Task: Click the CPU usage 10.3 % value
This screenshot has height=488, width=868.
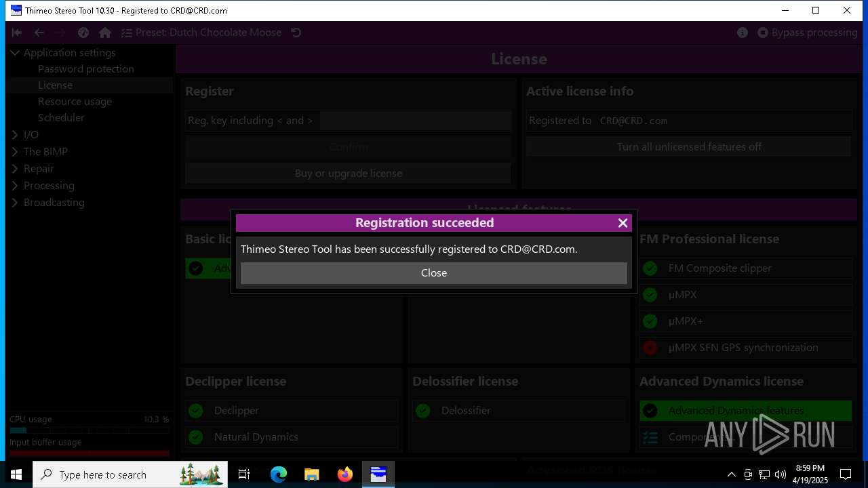Action: tap(156, 420)
